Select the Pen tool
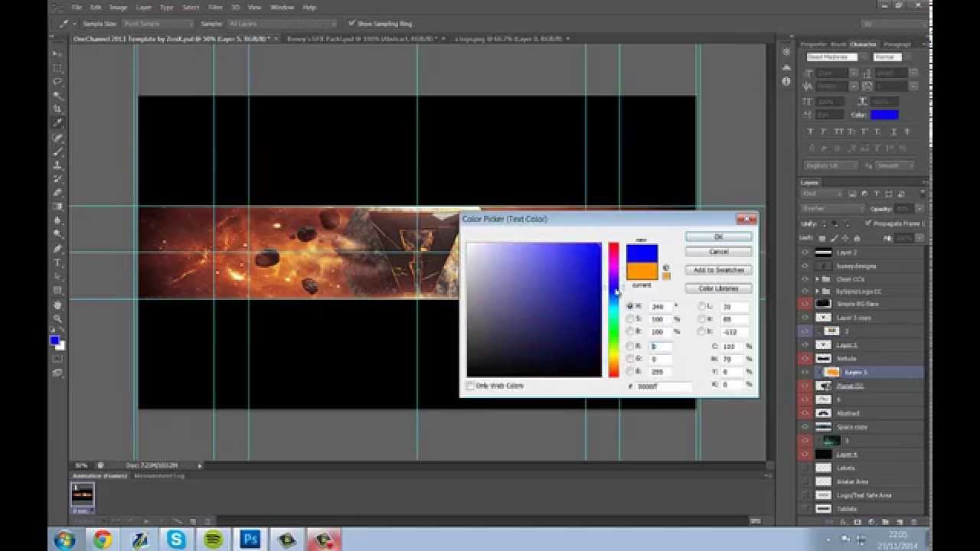980x551 pixels. pos(57,249)
